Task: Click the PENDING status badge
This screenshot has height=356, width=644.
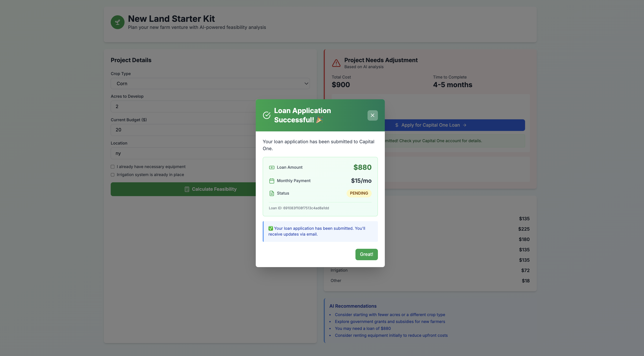Action: 359,193
